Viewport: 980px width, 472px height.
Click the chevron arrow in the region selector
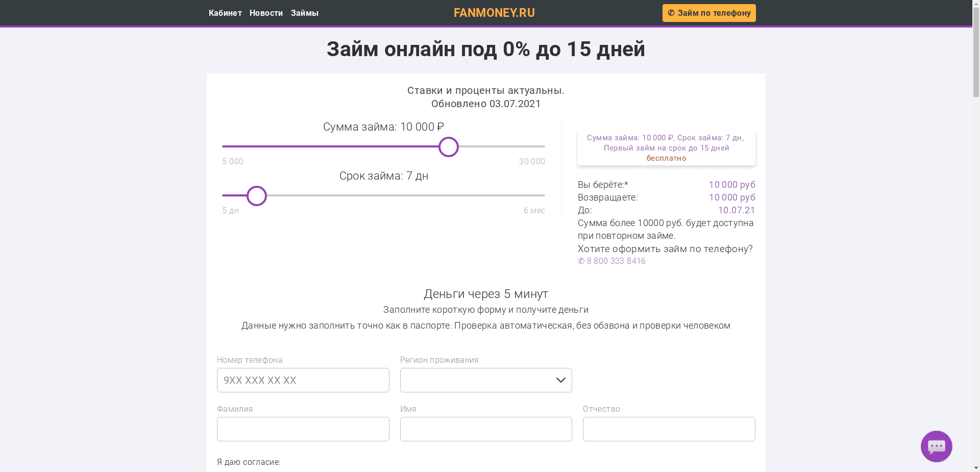click(x=560, y=380)
